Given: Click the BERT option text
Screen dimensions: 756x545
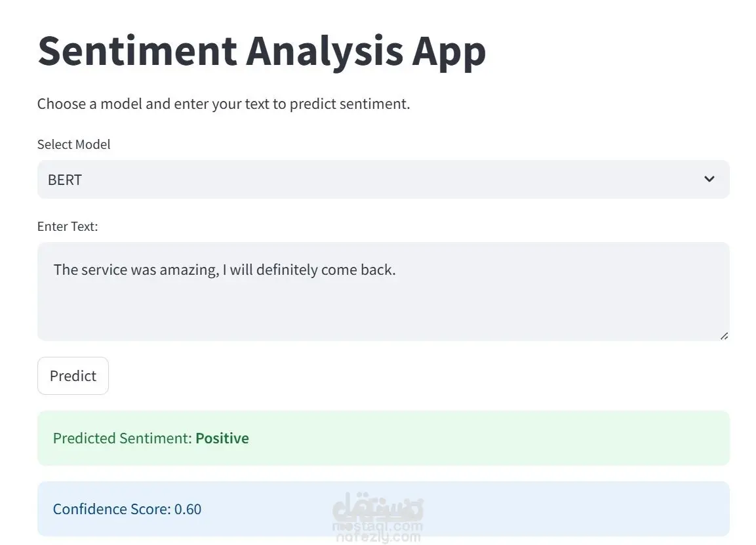Looking at the screenshot, I should point(65,180).
